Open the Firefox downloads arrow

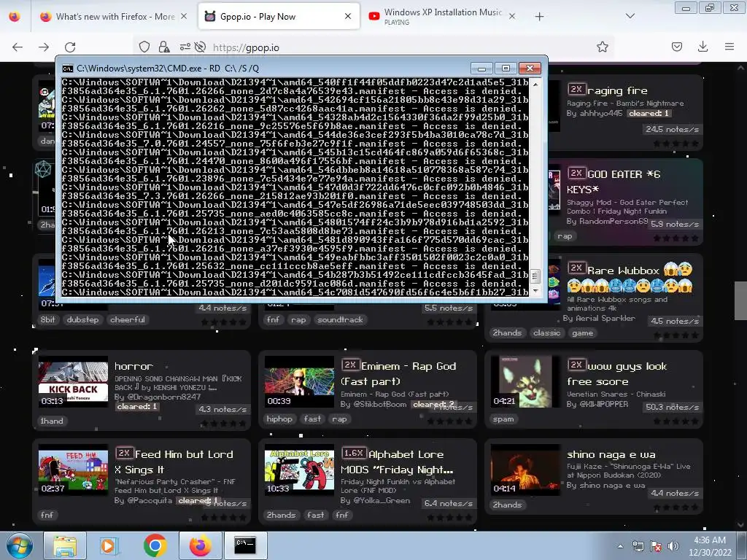tap(703, 47)
